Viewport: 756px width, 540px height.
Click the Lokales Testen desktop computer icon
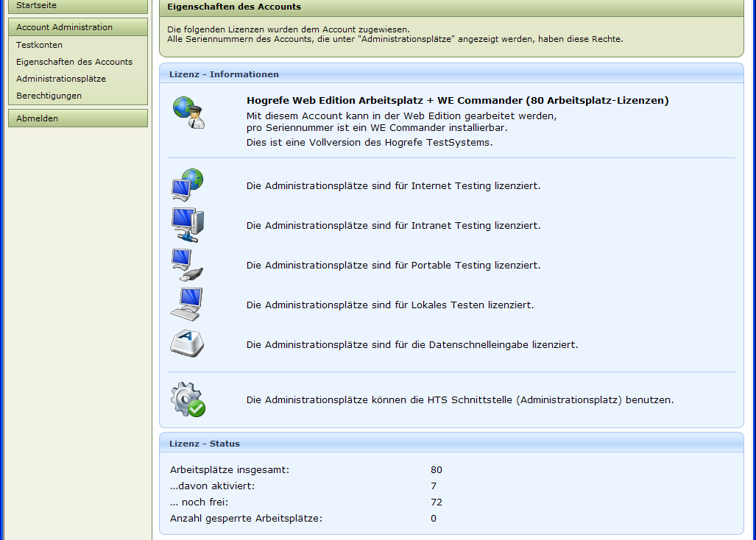pyautogui.click(x=186, y=304)
